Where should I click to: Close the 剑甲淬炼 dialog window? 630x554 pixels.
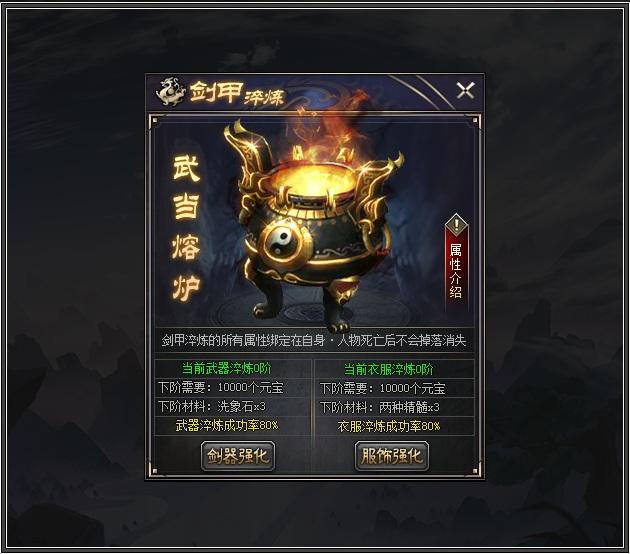pyautogui.click(x=466, y=90)
